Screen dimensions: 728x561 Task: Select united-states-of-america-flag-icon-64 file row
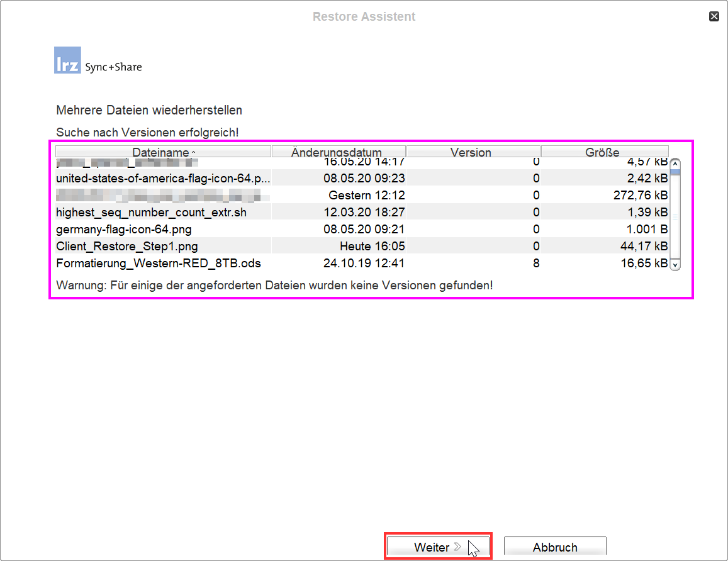click(x=162, y=179)
